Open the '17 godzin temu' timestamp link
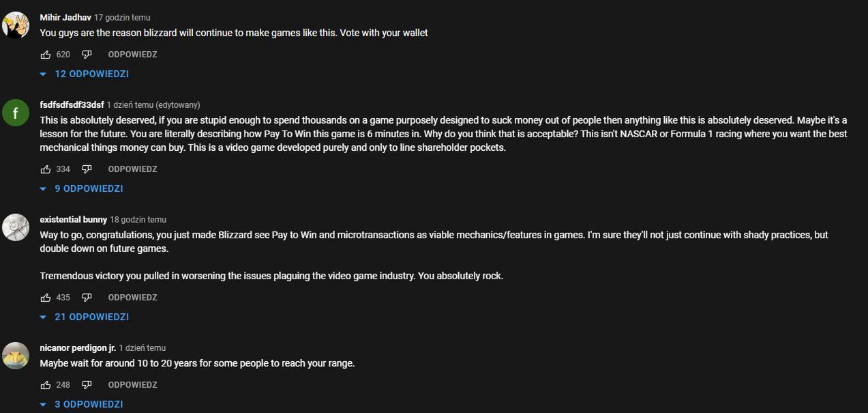868x413 pixels. 122,18
